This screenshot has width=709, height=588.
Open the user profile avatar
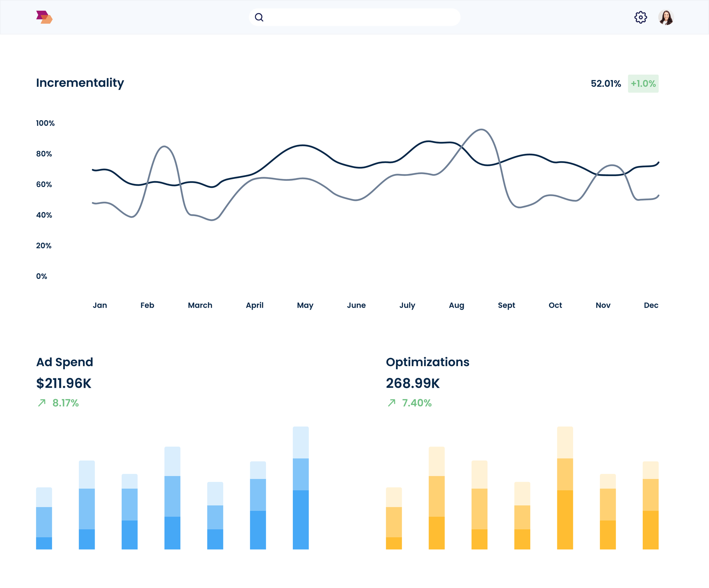coord(666,17)
